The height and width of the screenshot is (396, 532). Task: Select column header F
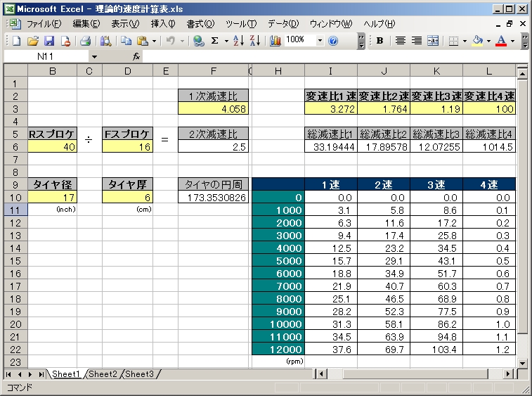click(x=214, y=71)
